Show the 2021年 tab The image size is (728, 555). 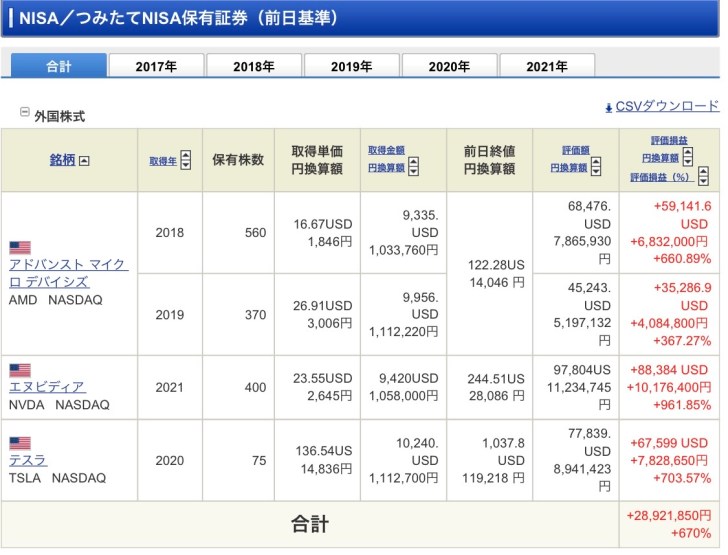pyautogui.click(x=546, y=67)
